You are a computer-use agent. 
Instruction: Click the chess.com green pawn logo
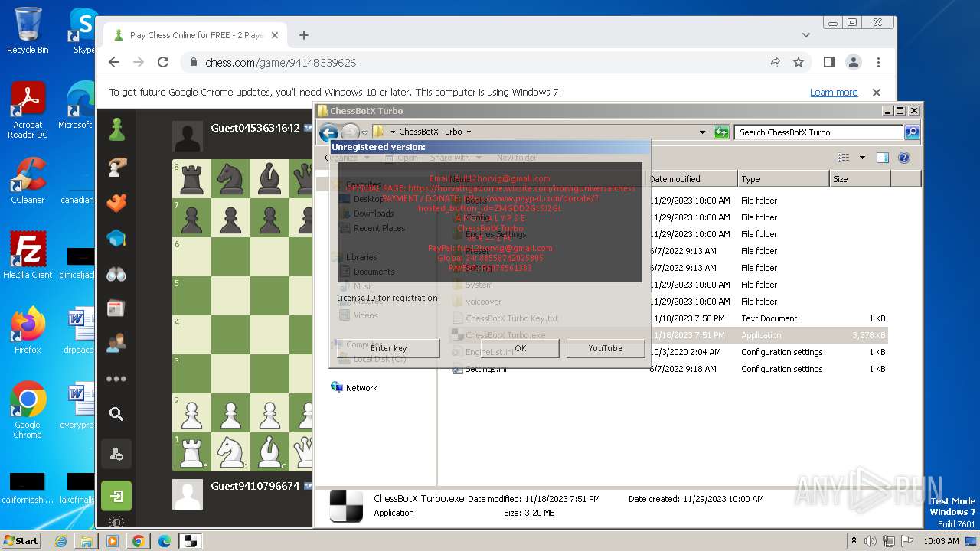pyautogui.click(x=116, y=129)
